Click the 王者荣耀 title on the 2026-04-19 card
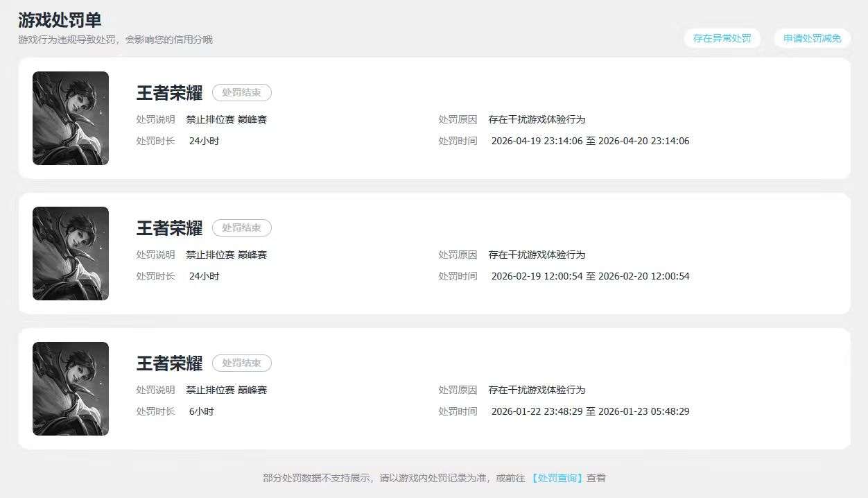The image size is (868, 498). 169,92
